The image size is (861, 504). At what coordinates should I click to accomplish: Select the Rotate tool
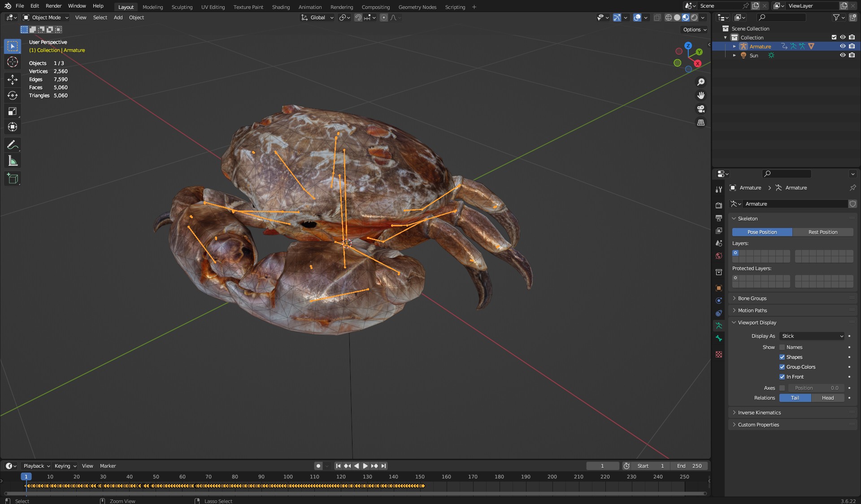click(x=13, y=95)
